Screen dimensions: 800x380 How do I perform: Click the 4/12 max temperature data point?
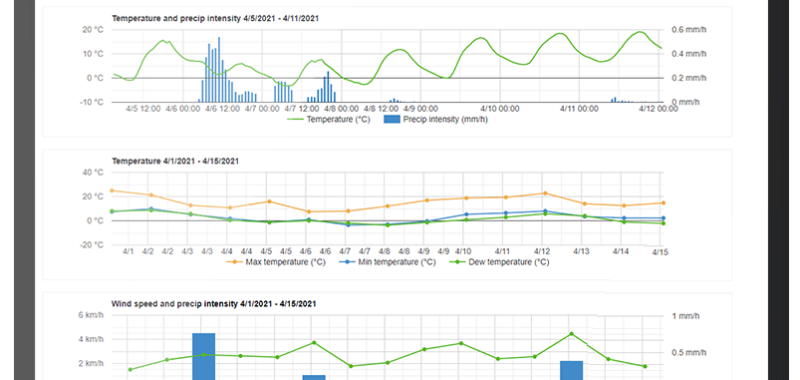[x=545, y=193]
